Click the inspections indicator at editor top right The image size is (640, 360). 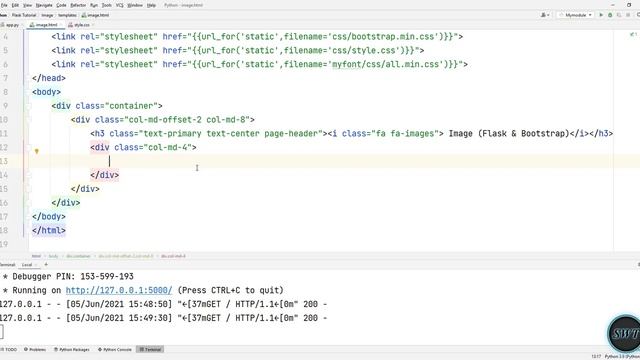pos(633,35)
